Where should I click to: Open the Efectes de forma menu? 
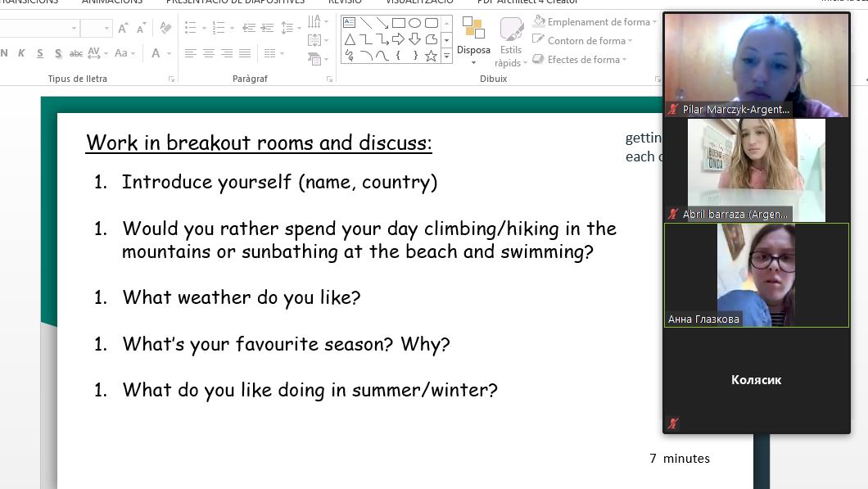pos(579,59)
